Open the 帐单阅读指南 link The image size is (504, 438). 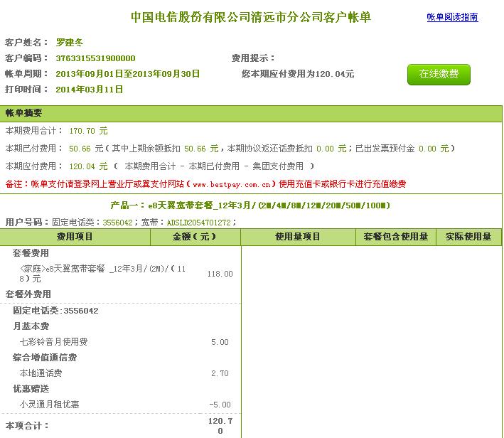pos(452,17)
